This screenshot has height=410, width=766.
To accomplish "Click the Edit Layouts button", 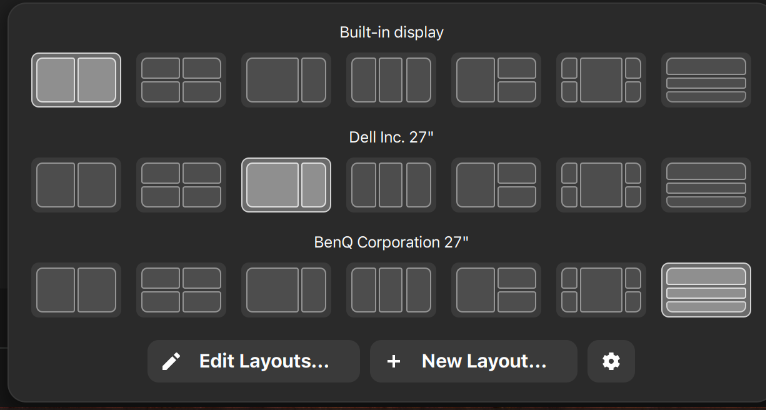I will click(253, 361).
